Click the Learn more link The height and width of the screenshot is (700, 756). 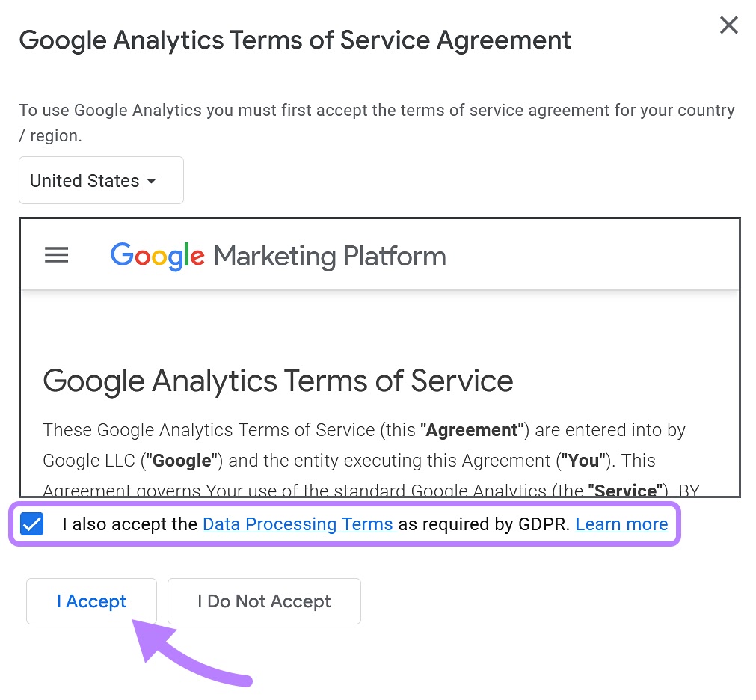coord(621,524)
